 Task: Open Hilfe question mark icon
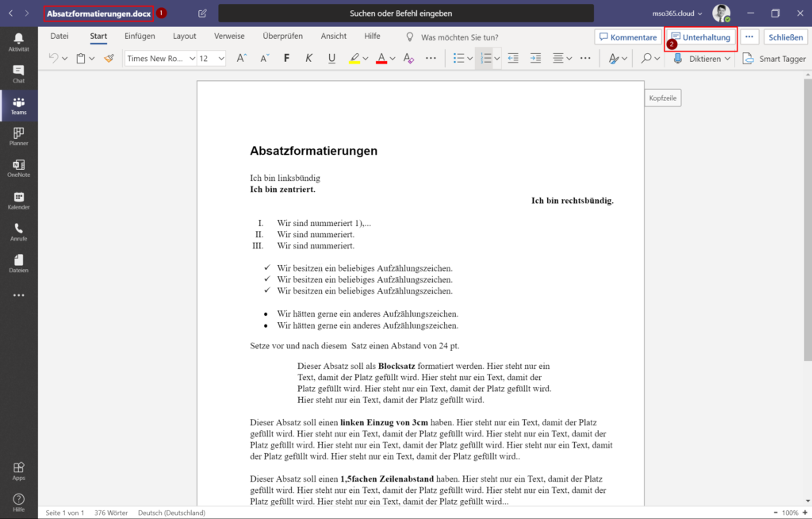pos(19,502)
